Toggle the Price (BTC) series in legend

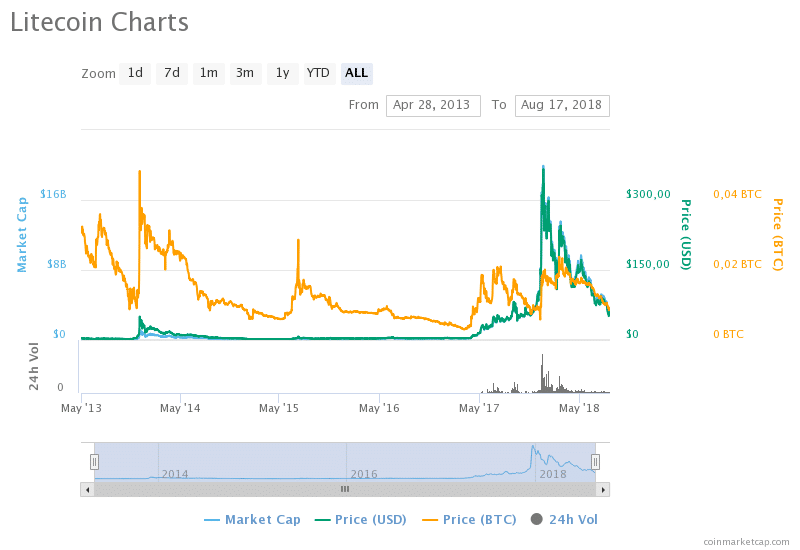469,519
